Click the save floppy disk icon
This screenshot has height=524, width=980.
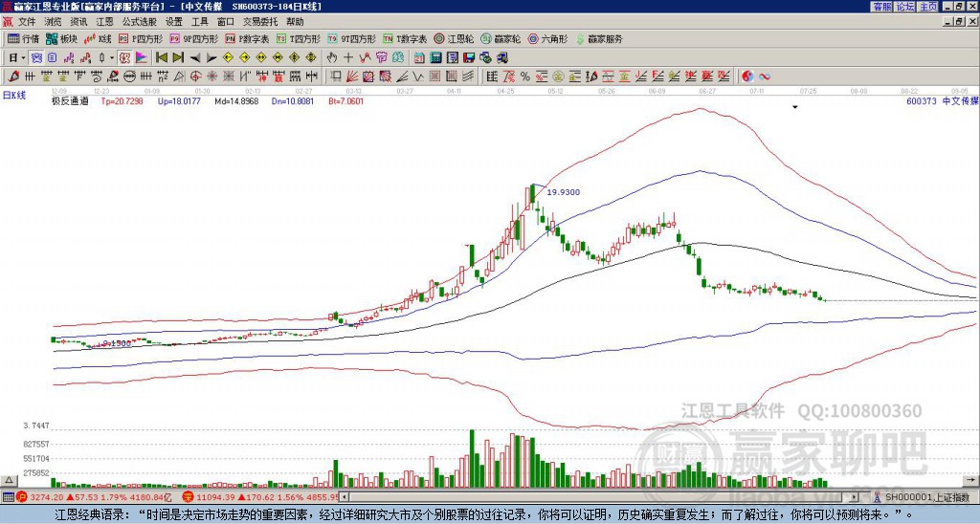click(x=469, y=57)
